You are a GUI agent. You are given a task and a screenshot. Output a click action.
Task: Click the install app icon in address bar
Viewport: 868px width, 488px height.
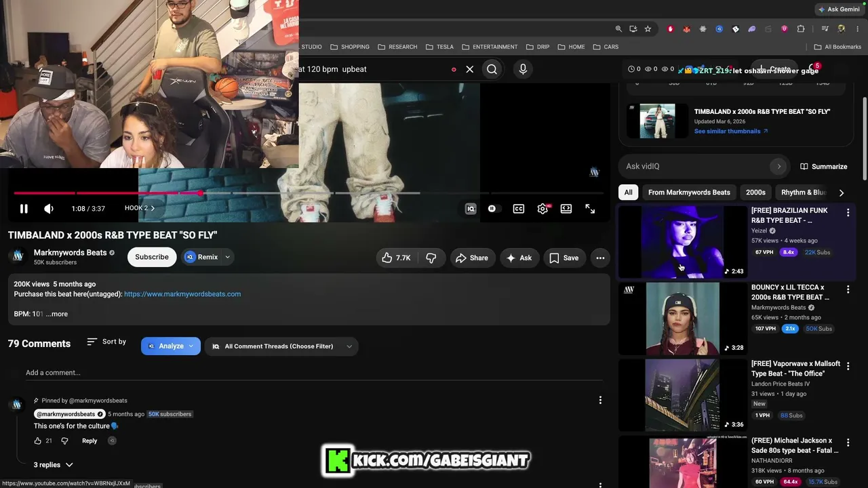coord(633,29)
